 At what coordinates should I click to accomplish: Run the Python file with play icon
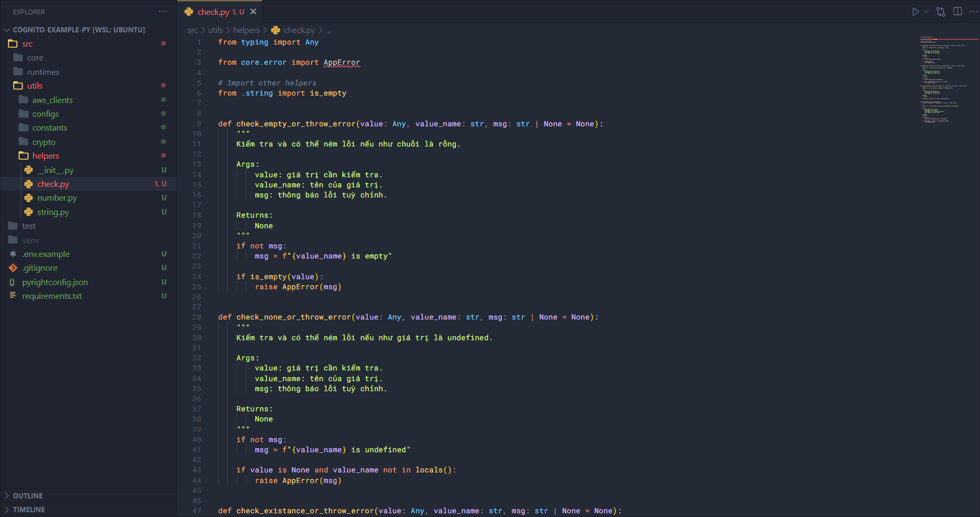(x=915, y=12)
